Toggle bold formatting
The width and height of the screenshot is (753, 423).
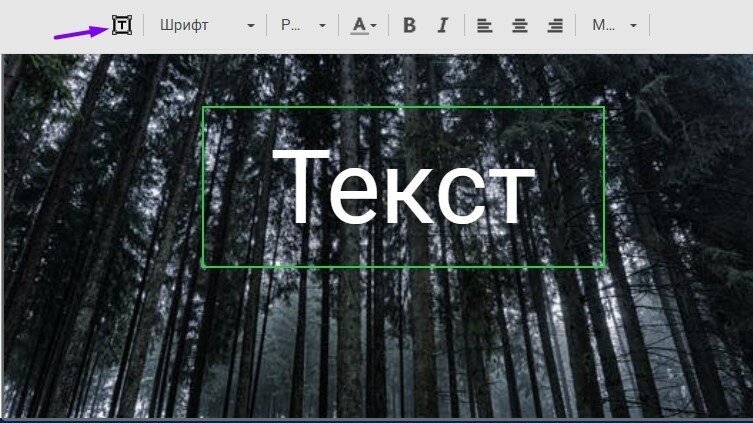tap(409, 25)
